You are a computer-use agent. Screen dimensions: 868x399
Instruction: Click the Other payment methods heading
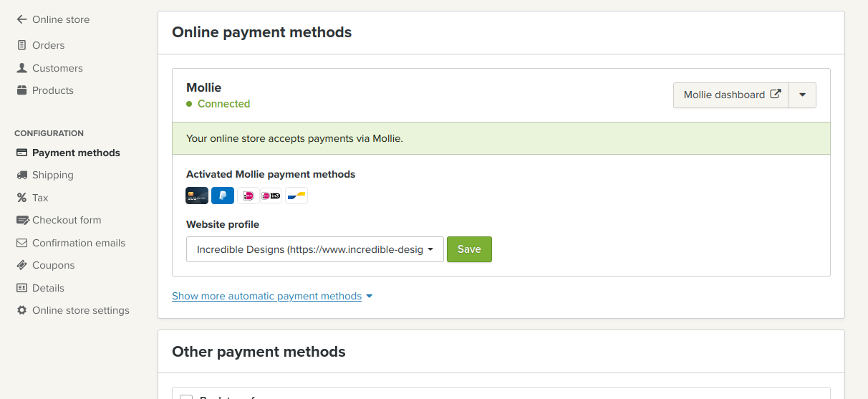(x=259, y=352)
